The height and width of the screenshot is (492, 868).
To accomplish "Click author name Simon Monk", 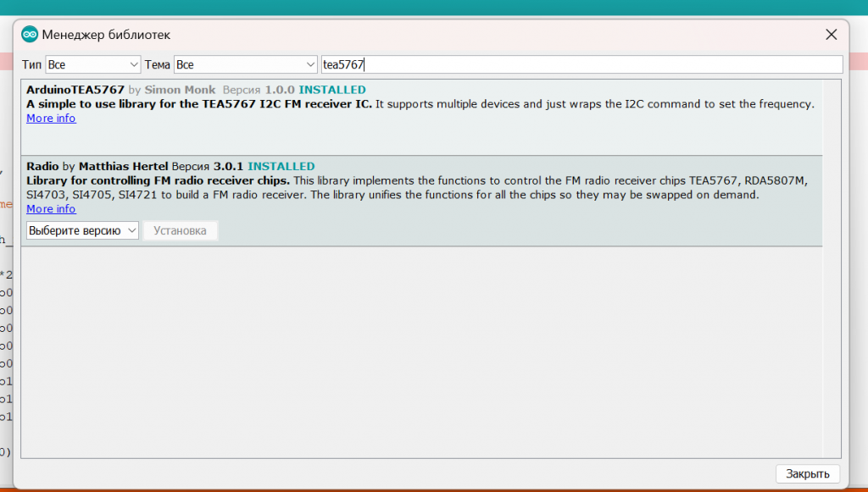I will [181, 90].
